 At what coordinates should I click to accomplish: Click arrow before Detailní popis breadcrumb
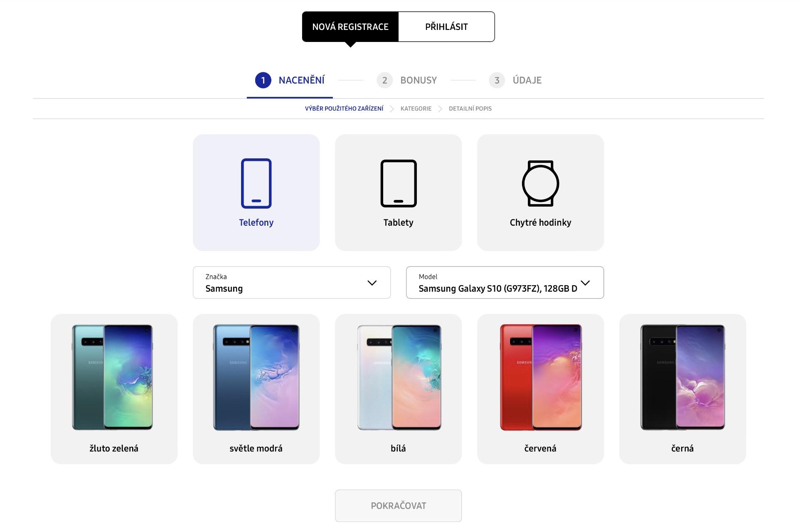(440, 108)
